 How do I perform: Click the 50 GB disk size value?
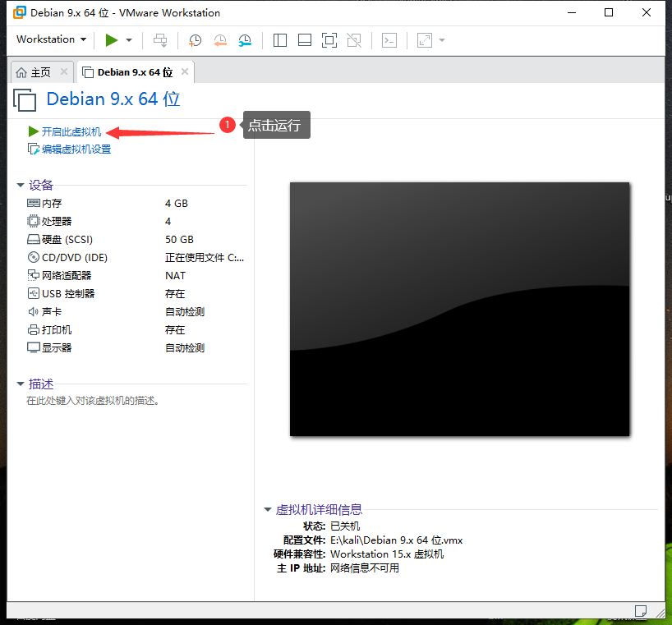click(x=180, y=240)
